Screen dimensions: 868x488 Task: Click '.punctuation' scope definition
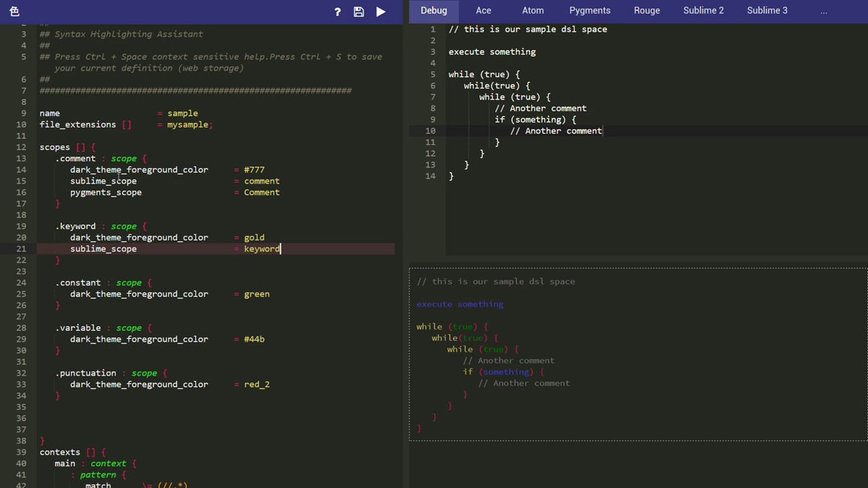click(85, 373)
